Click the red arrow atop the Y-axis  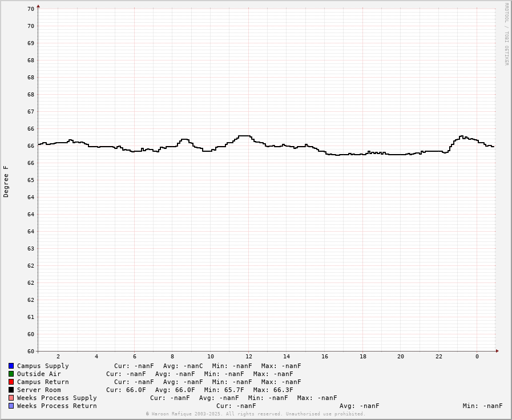click(38, 6)
